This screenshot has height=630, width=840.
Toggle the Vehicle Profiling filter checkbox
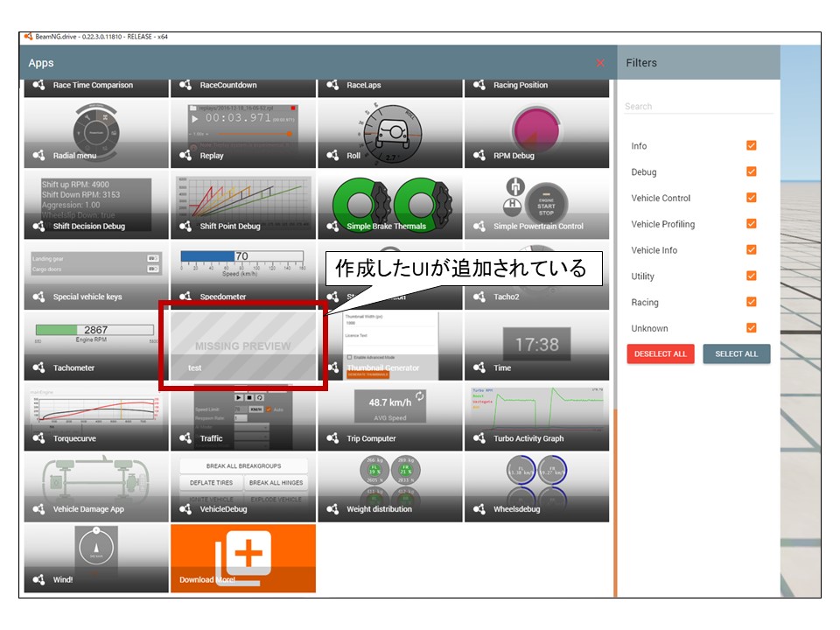[751, 224]
